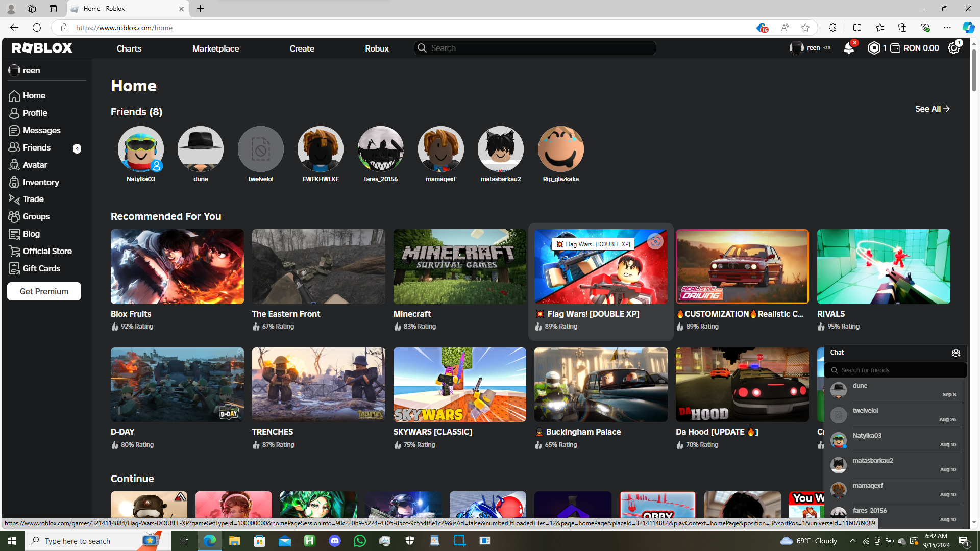Open the reen profile link in header
The height and width of the screenshot is (551, 980).
(810, 48)
